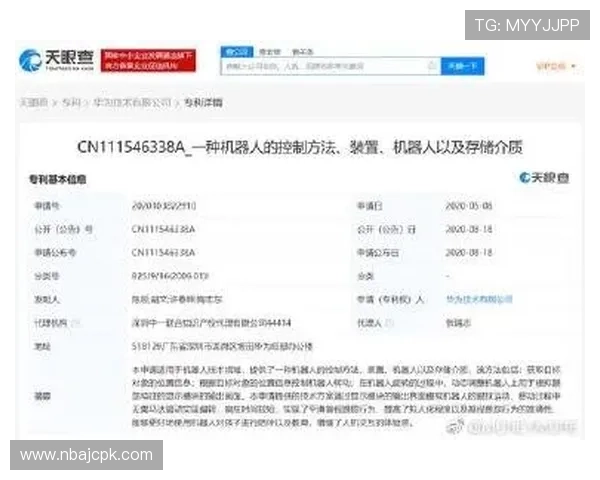Select the agency name 深圳中一联合知识产权代理有限公司
The width and height of the screenshot is (600, 480).
pos(211,323)
